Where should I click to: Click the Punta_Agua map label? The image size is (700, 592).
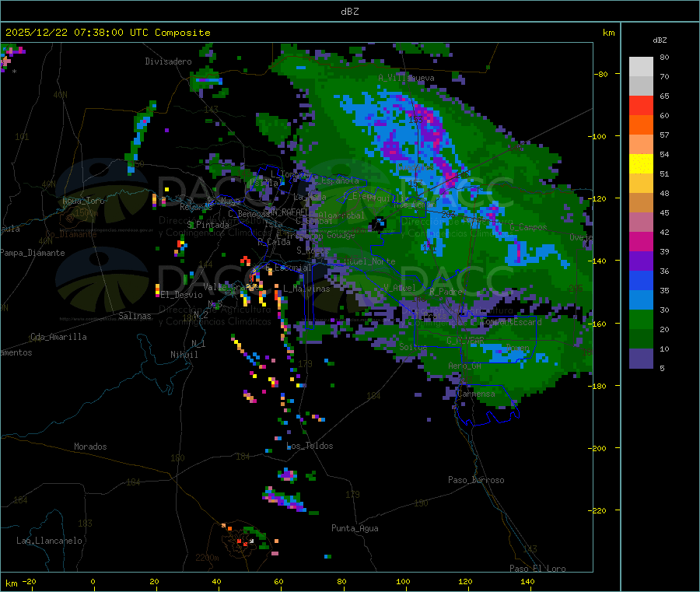coord(355,528)
